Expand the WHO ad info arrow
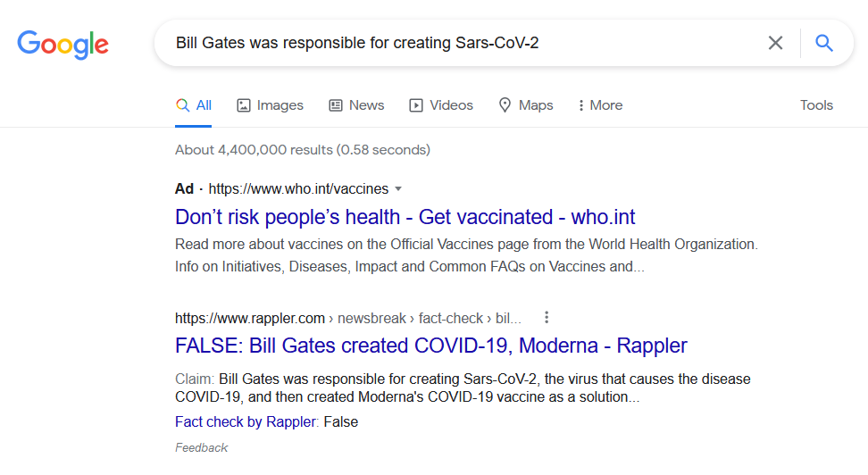Image resolution: width=868 pixels, height=475 pixels. pyautogui.click(x=398, y=188)
